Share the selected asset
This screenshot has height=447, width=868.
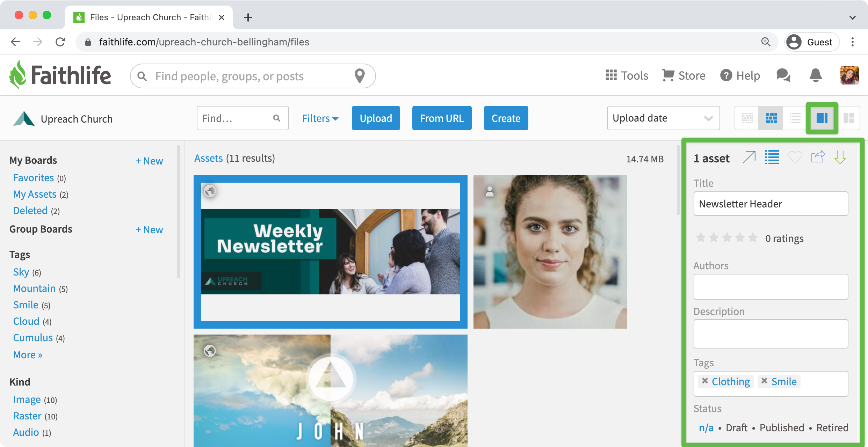click(818, 156)
